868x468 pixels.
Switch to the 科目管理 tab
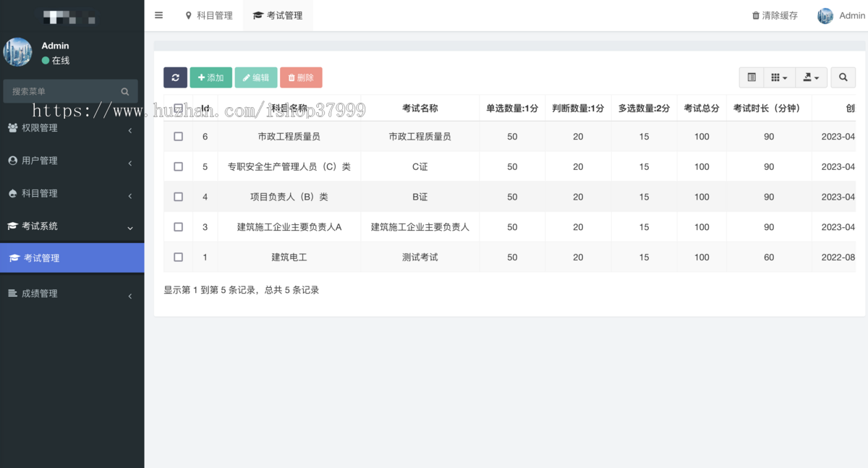click(209, 15)
